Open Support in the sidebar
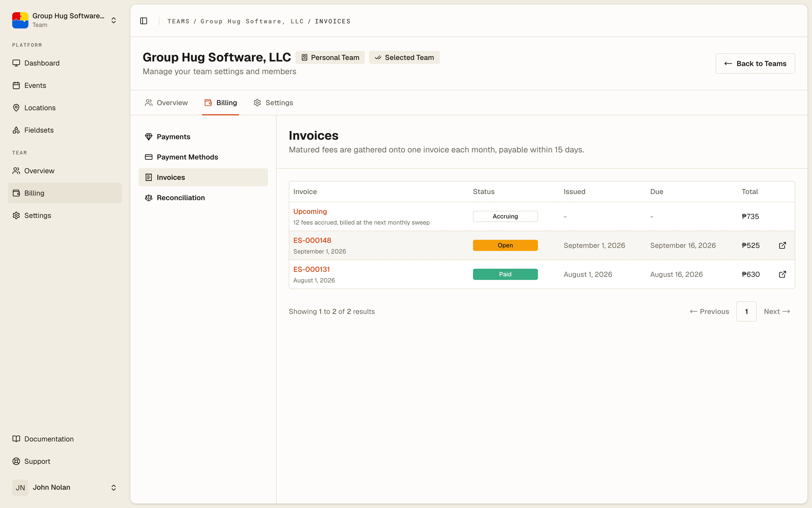This screenshot has width=812, height=508. 65,461
